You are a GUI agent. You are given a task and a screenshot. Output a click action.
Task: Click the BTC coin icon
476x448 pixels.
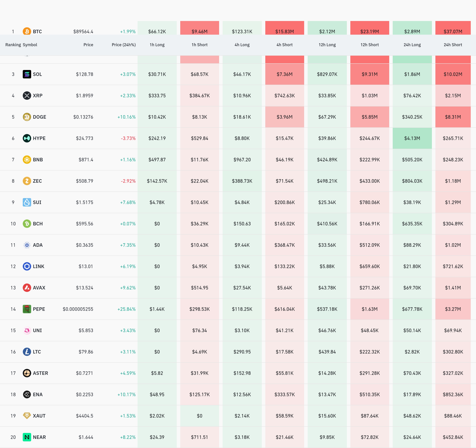27,31
